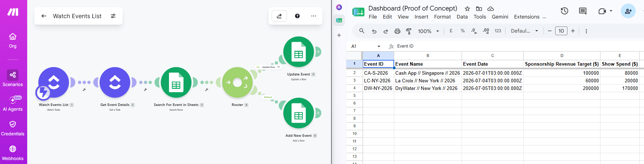Screen dimensions: 644x164
Task: Format cell as percent
Action: tap(463, 31)
